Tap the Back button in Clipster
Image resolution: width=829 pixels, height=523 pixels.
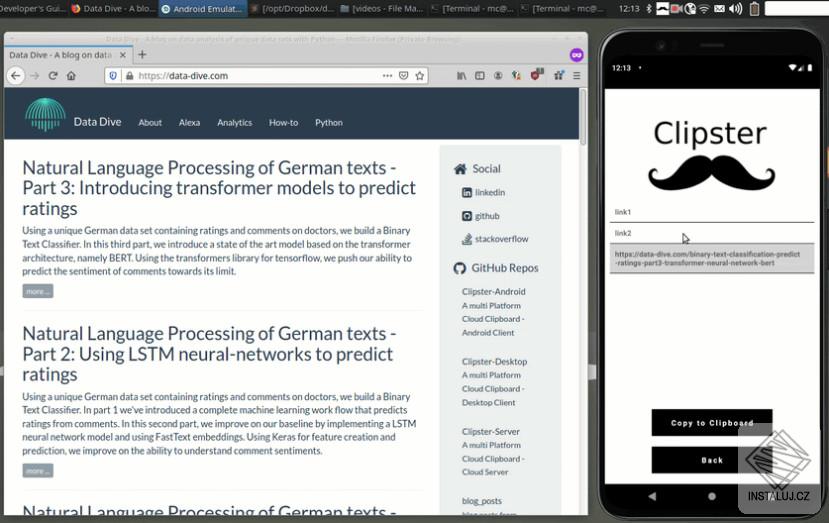click(x=712, y=460)
